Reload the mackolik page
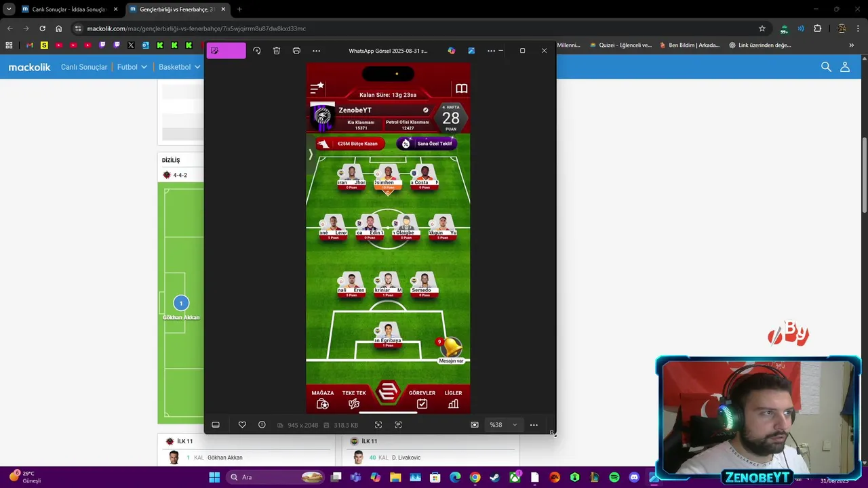 tap(42, 28)
